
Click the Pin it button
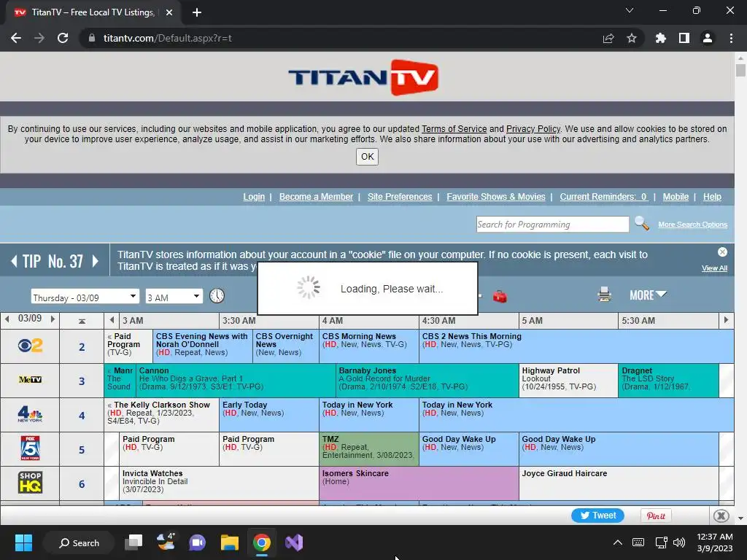click(656, 516)
